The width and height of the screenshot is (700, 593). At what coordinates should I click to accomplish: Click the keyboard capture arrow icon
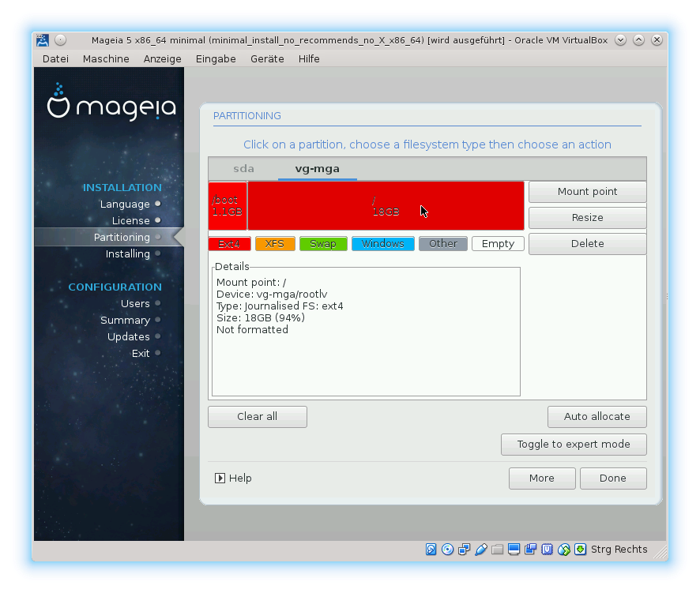click(x=581, y=550)
